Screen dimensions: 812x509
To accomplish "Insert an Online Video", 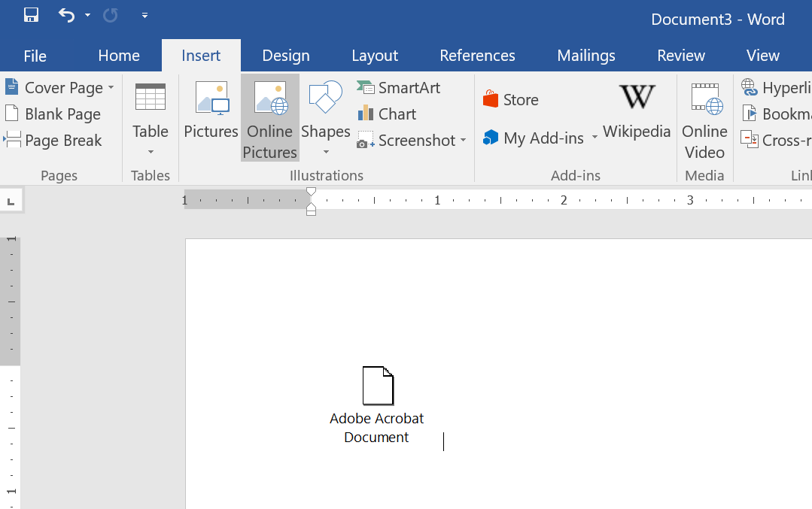I will pos(704,120).
